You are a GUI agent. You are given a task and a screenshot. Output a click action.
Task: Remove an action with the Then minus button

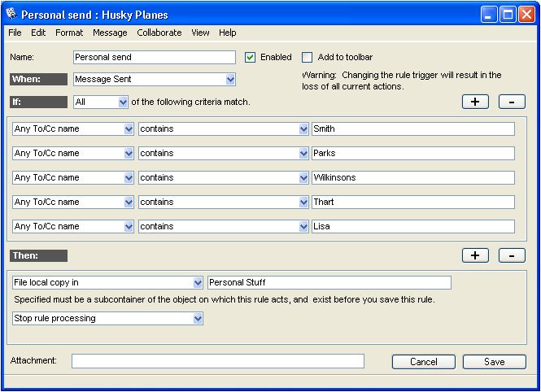[x=512, y=255]
